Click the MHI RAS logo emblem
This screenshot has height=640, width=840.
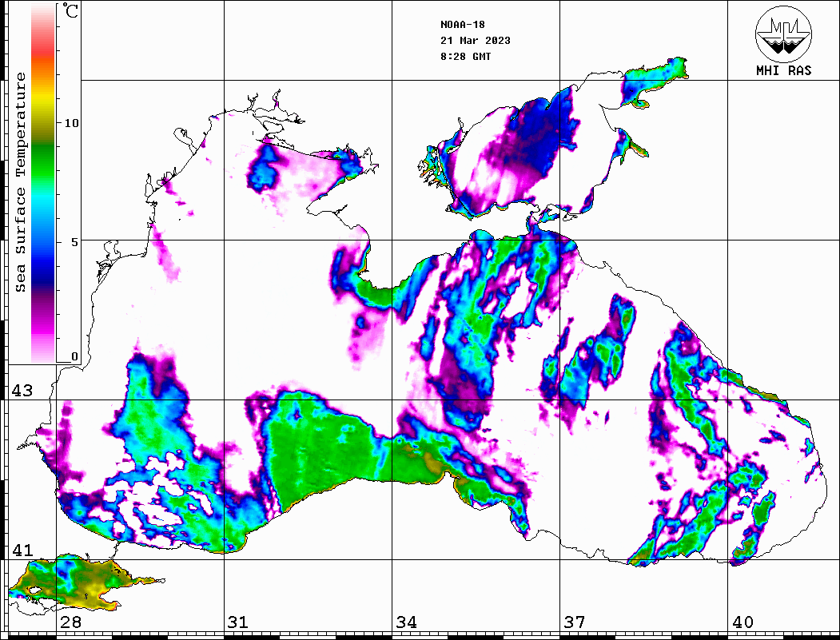click(783, 34)
